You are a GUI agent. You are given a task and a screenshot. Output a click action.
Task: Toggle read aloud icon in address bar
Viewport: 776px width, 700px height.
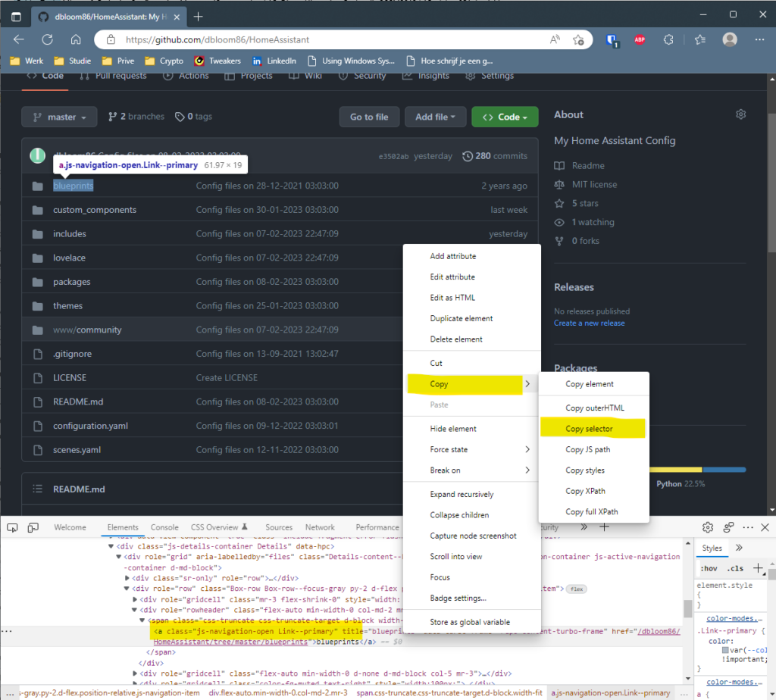pos(555,39)
